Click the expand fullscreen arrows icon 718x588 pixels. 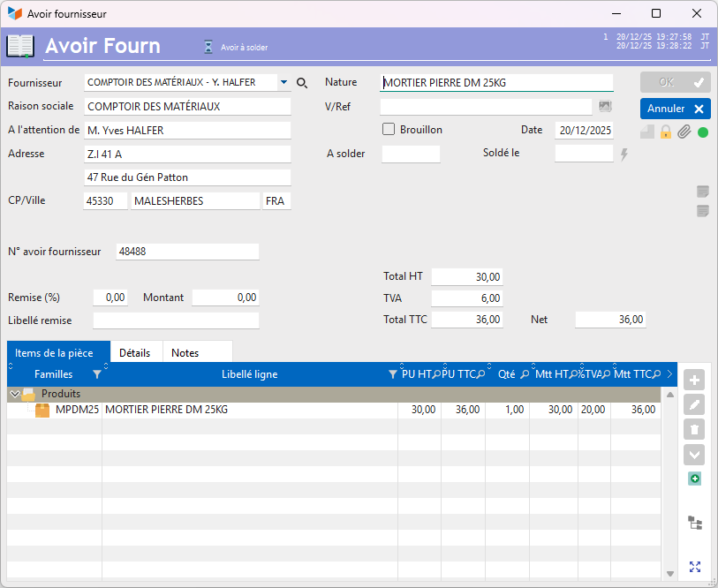[695, 567]
